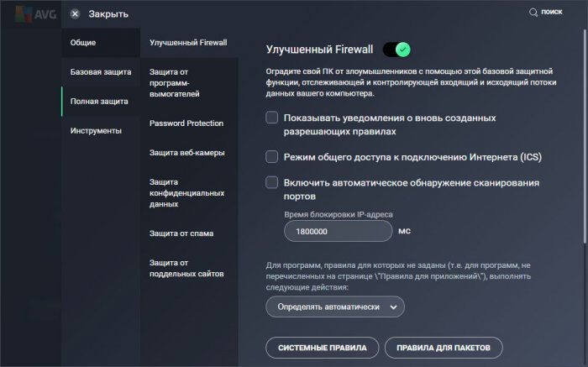This screenshot has height=367, width=588.
Task: Open the Общие settings tab
Action: pyautogui.click(x=83, y=42)
